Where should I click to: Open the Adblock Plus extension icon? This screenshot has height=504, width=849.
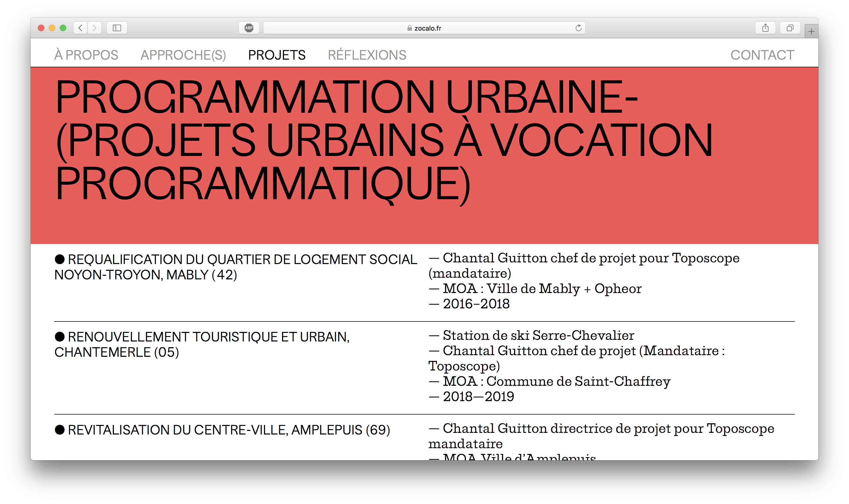pyautogui.click(x=249, y=28)
